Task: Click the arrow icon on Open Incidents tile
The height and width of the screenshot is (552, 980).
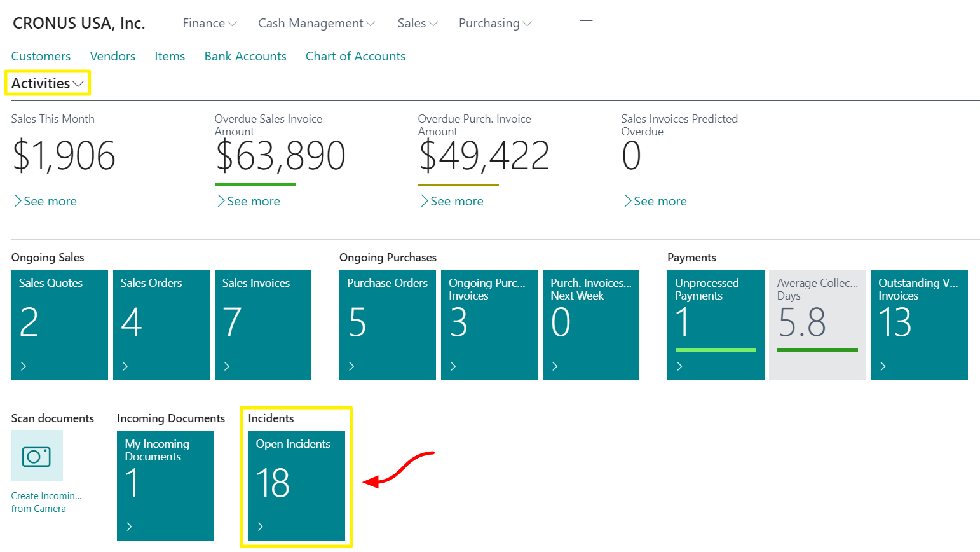Action: coord(261,527)
